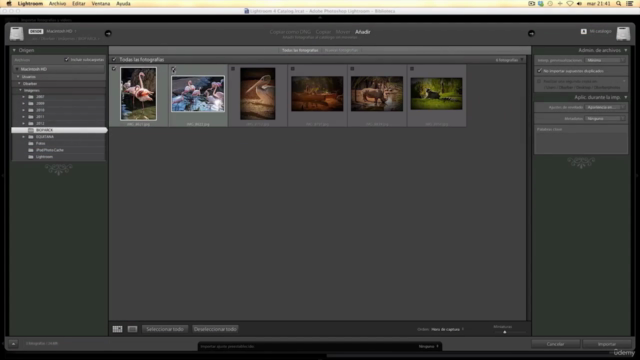Uncheck the second flamingo photo checkbox
The image size is (640, 360).
click(173, 69)
